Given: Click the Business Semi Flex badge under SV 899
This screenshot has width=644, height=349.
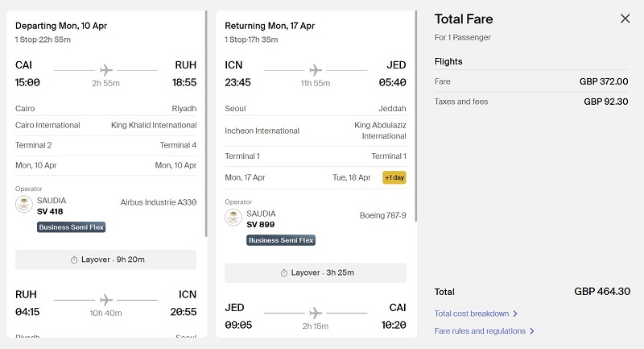Looking at the screenshot, I should (281, 240).
